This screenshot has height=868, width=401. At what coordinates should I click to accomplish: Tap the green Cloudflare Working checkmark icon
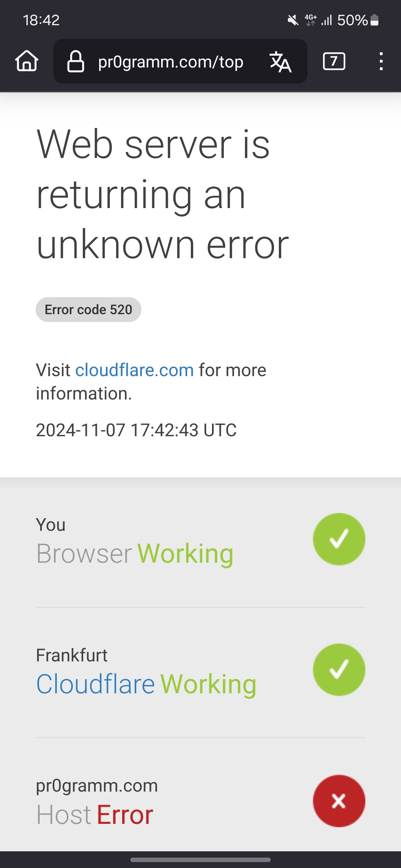point(339,670)
